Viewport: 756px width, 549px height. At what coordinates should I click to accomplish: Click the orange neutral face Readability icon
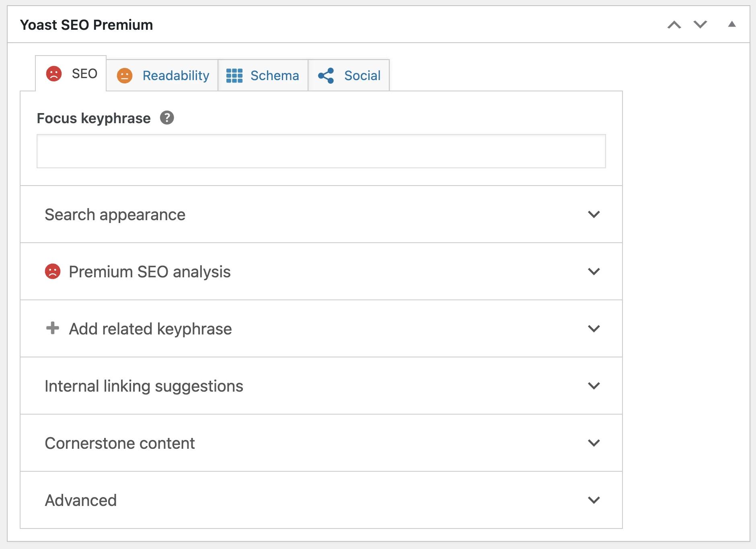click(x=125, y=76)
